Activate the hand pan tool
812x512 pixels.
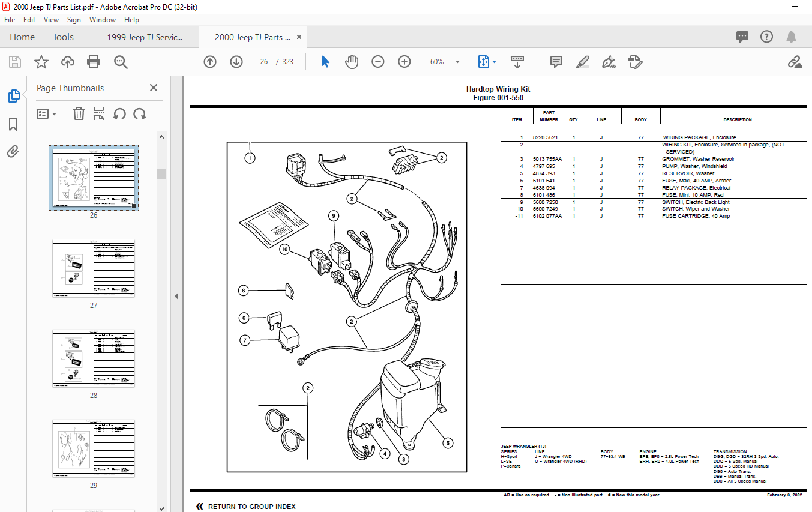(x=352, y=62)
